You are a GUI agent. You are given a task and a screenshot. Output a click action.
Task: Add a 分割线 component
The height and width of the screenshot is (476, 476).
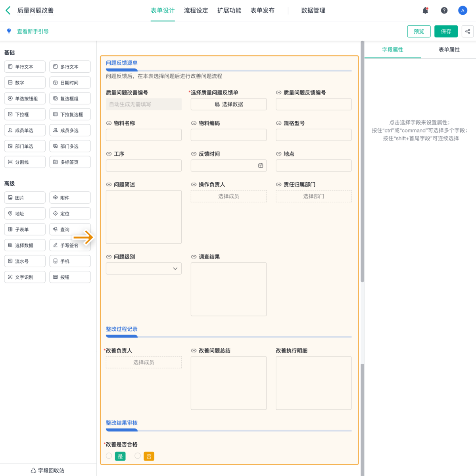click(x=25, y=162)
